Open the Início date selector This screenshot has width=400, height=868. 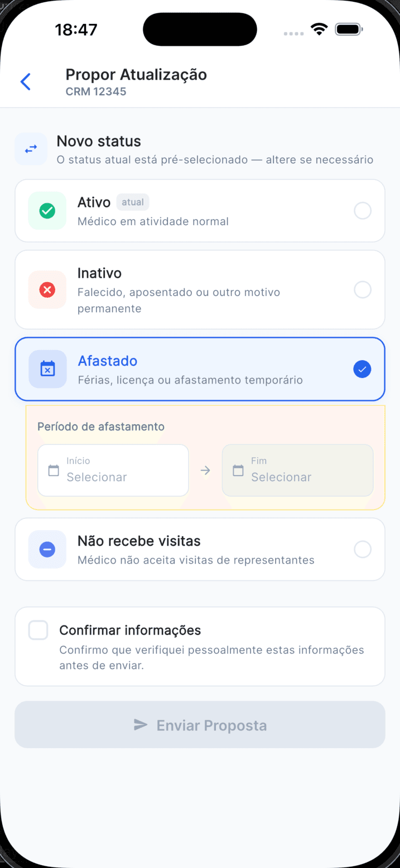pos(113,470)
